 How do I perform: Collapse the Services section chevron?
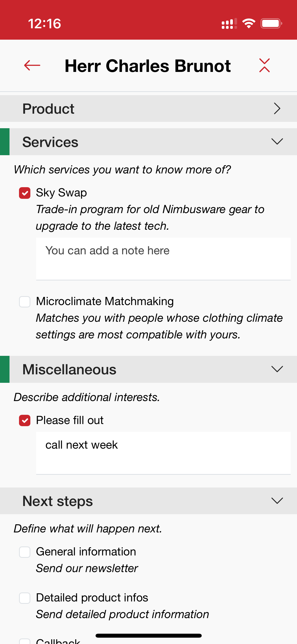click(277, 141)
